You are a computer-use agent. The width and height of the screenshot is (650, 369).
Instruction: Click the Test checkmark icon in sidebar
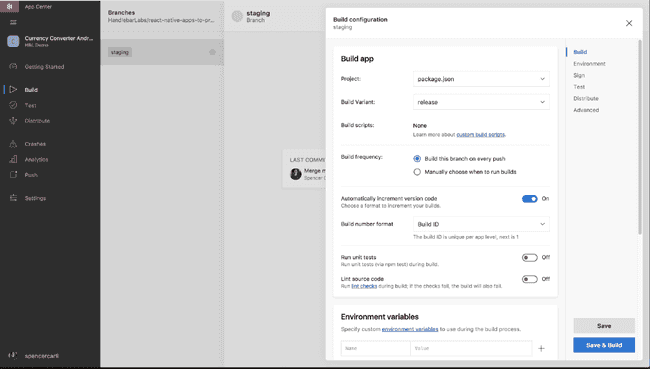(13, 105)
